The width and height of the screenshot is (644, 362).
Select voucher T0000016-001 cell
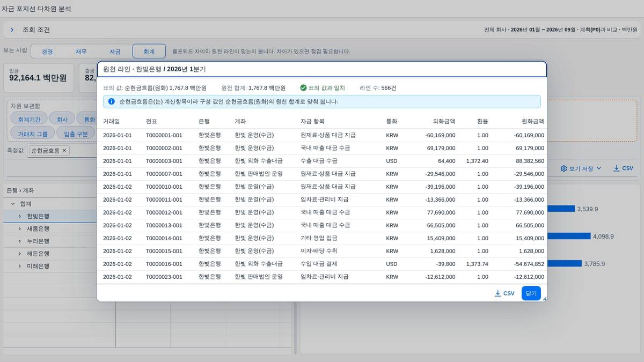click(164, 264)
